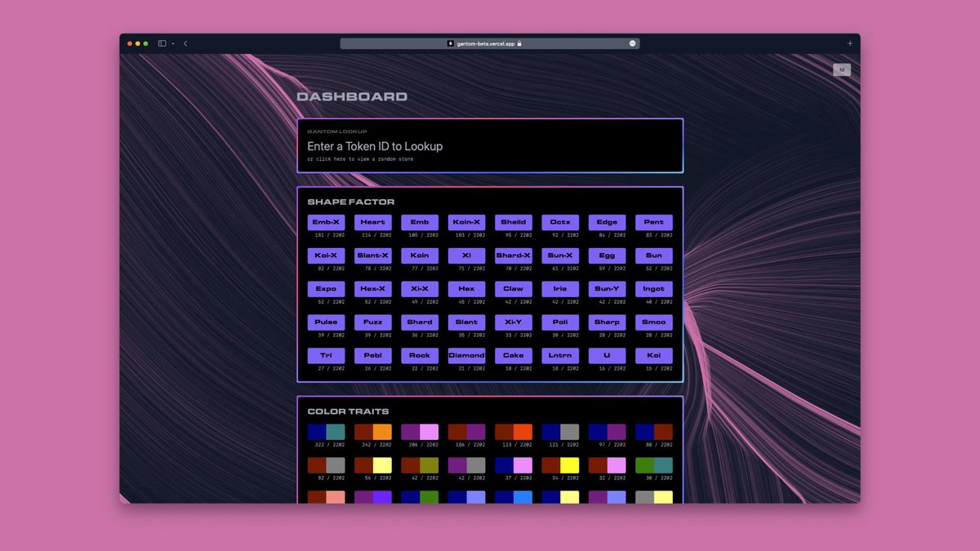Select the Emb-X shape button

click(x=326, y=222)
